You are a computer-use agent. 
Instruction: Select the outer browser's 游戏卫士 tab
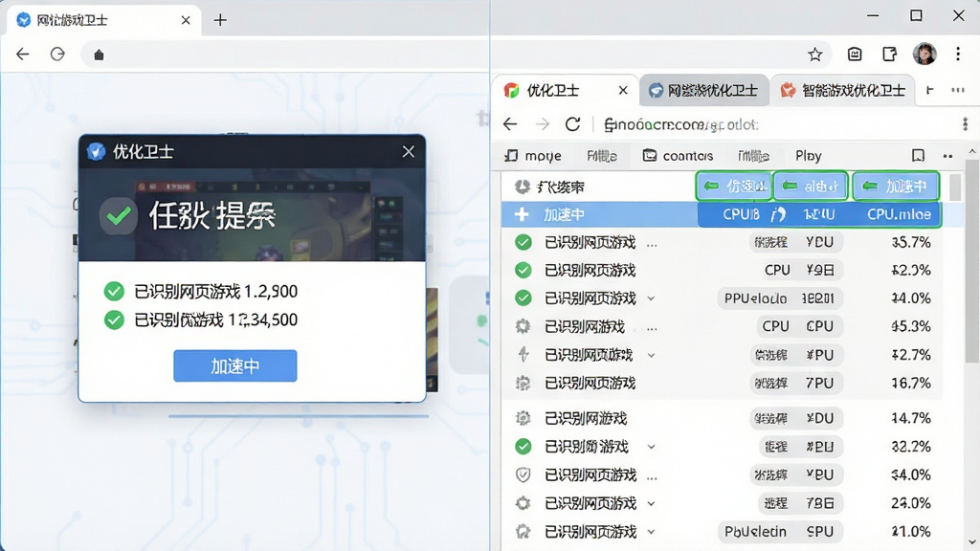tap(103, 20)
